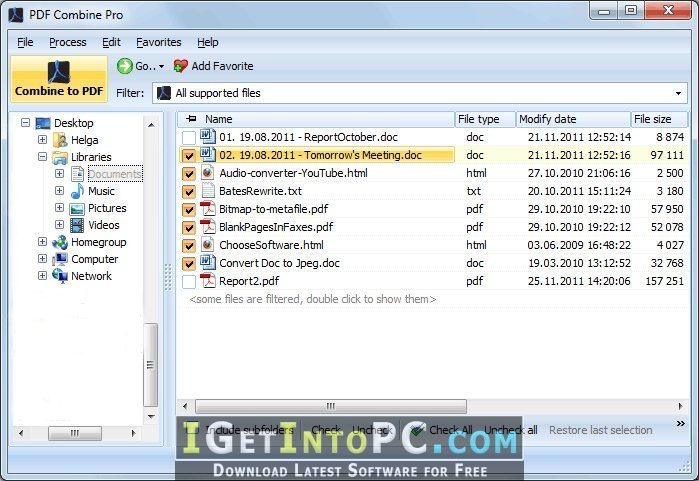This screenshot has height=481, width=699.
Task: Click text file icon of BatesRewrite.txt
Action: click(x=208, y=190)
